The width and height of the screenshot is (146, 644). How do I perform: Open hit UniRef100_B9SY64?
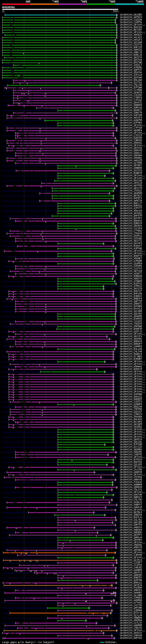click(131, 27)
